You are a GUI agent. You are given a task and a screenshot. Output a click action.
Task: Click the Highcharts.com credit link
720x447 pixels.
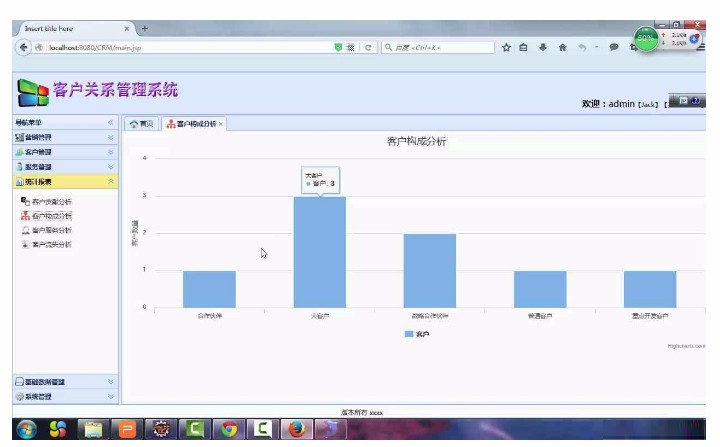[686, 346]
